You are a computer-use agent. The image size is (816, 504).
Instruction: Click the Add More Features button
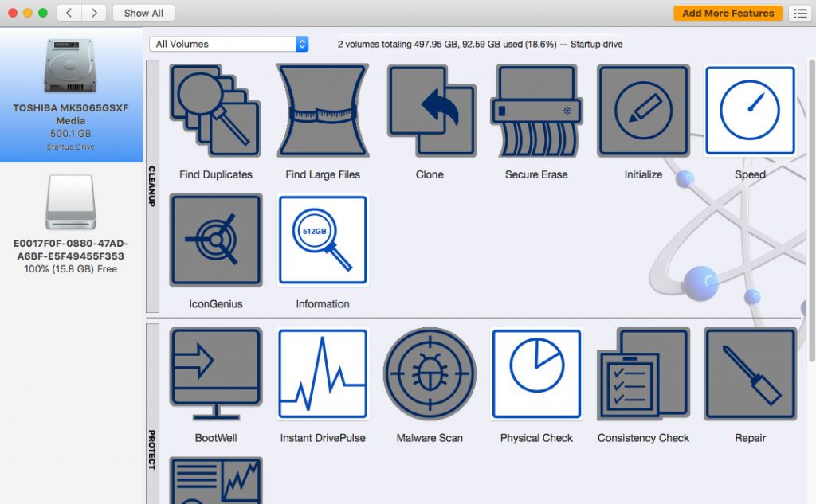[727, 13]
